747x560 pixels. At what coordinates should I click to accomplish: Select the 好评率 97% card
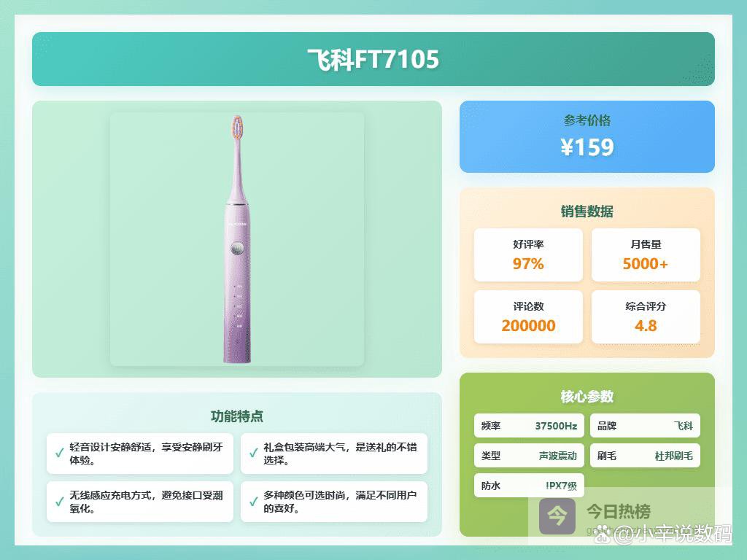528,255
